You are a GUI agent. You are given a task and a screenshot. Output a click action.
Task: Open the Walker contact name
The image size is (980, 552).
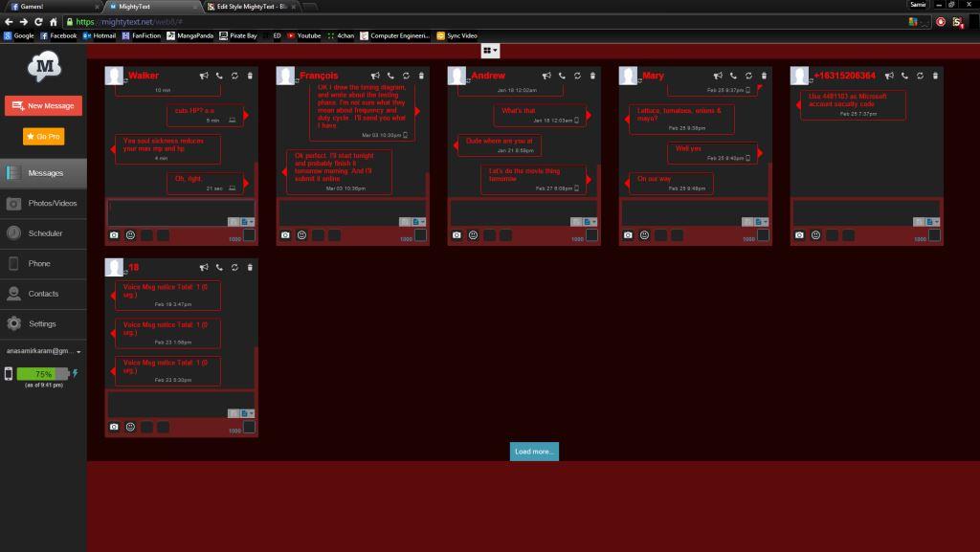[x=144, y=76]
